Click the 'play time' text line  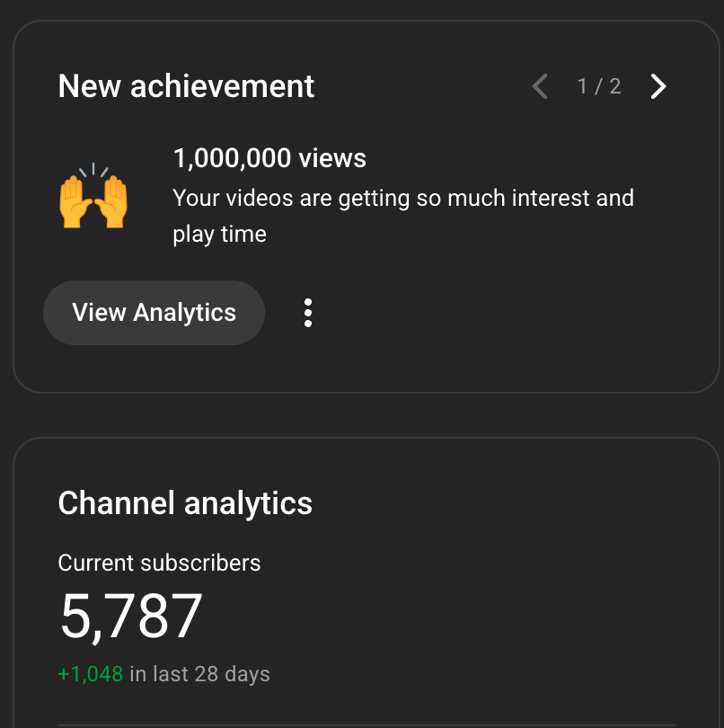click(219, 235)
